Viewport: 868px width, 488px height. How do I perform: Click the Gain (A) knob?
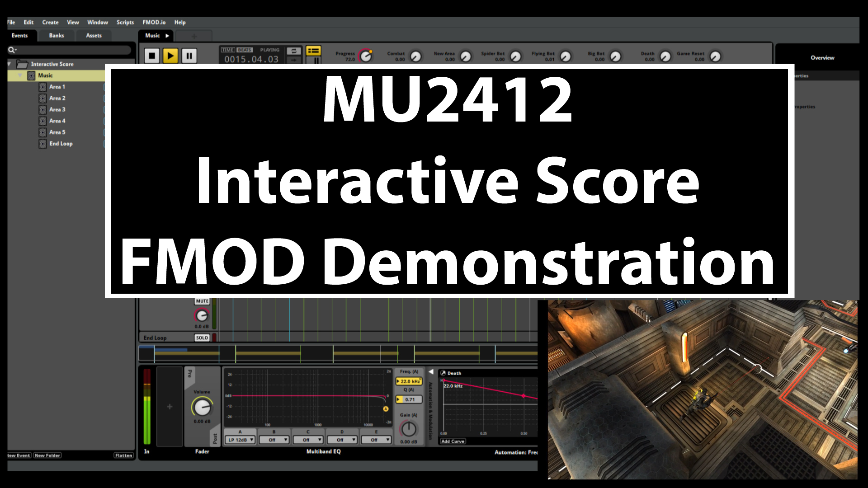coord(409,429)
